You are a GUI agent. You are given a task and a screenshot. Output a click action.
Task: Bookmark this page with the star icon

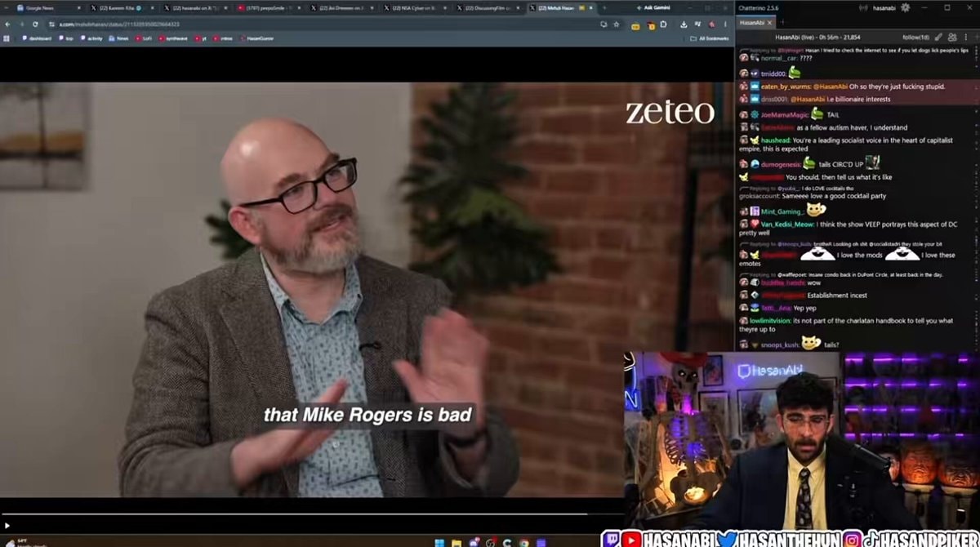click(x=617, y=24)
